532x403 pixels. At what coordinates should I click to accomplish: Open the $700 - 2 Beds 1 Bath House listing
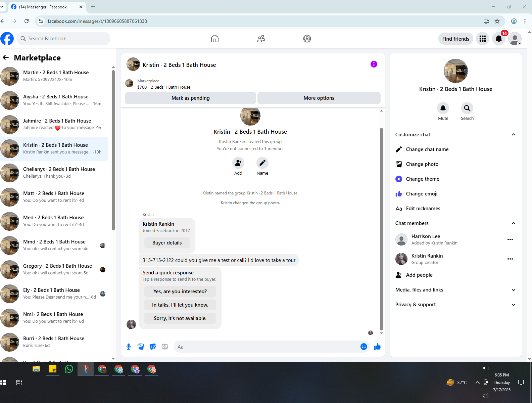[164, 87]
